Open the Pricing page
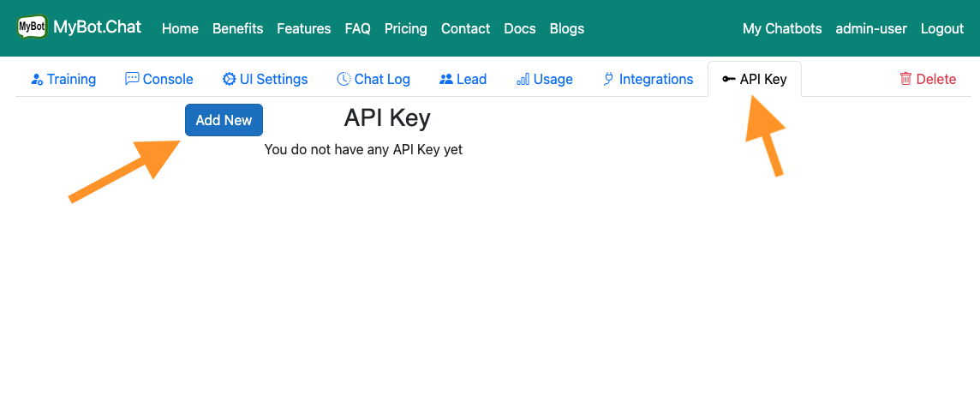980x408 pixels. point(406,29)
